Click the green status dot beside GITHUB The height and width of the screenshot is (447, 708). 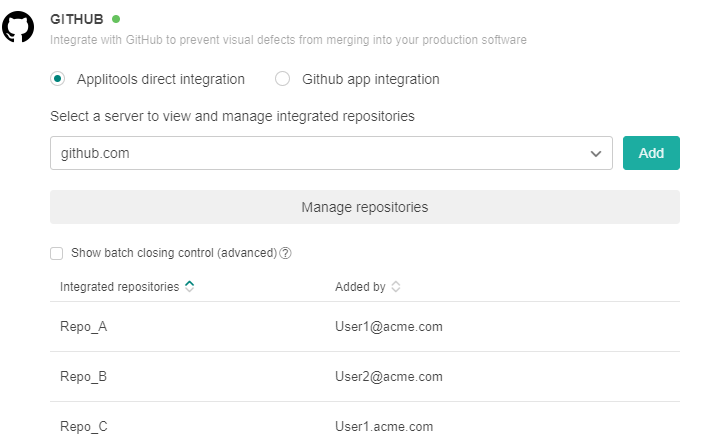(116, 19)
